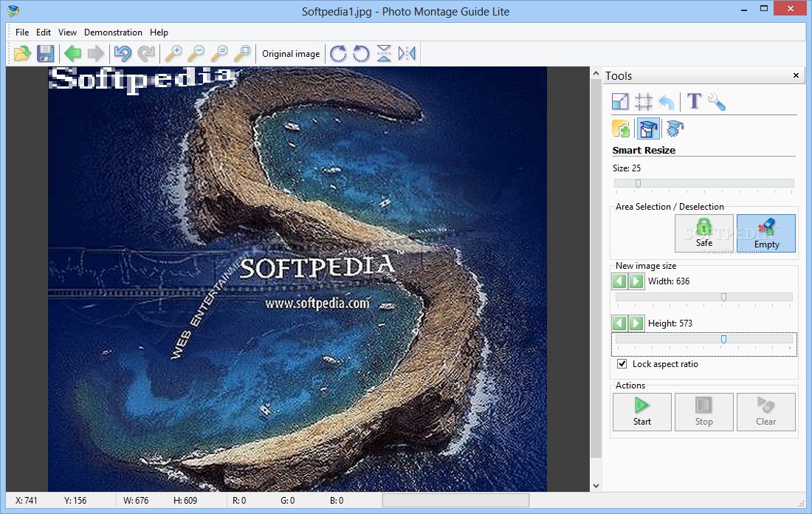Select the Text tool
This screenshot has width=812, height=514.
click(x=694, y=101)
